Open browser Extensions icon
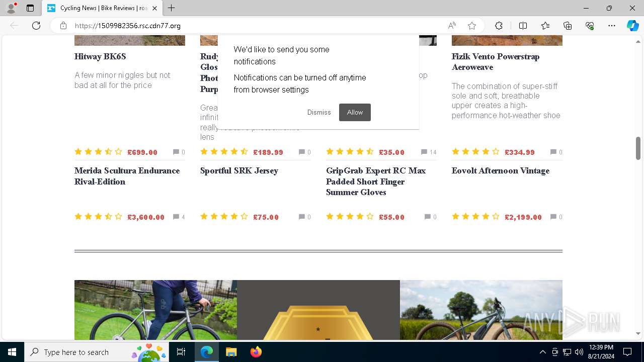This screenshot has height=362, width=644. (499, 26)
